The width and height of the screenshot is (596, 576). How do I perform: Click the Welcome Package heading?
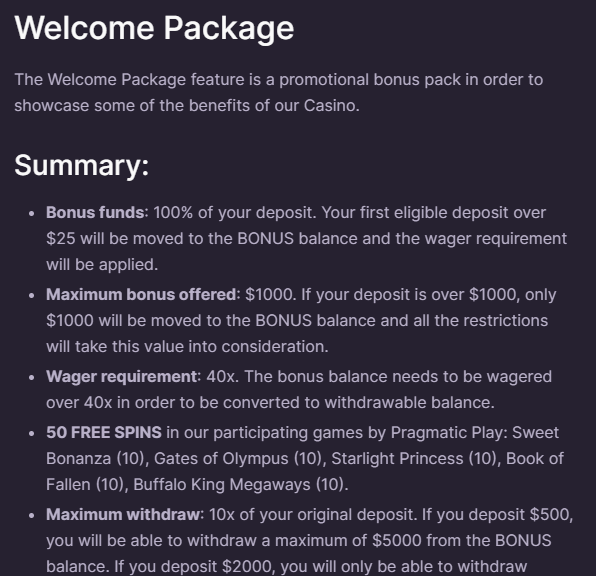click(154, 29)
